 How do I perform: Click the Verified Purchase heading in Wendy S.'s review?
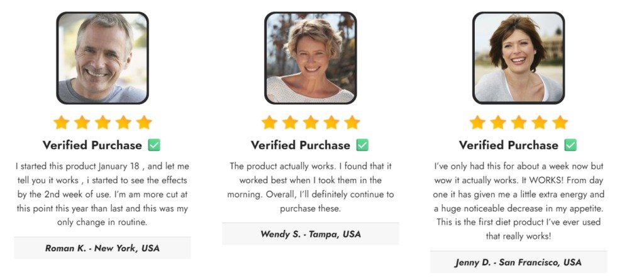[301, 145]
